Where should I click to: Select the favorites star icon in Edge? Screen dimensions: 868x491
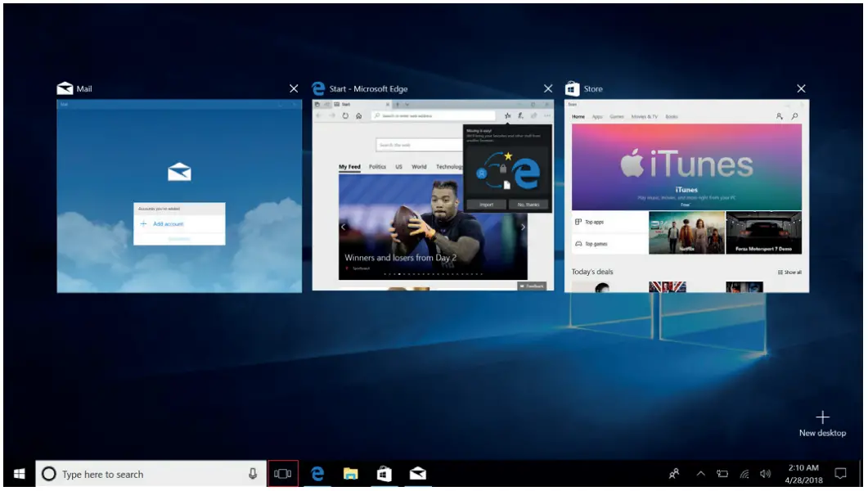pyautogui.click(x=507, y=115)
